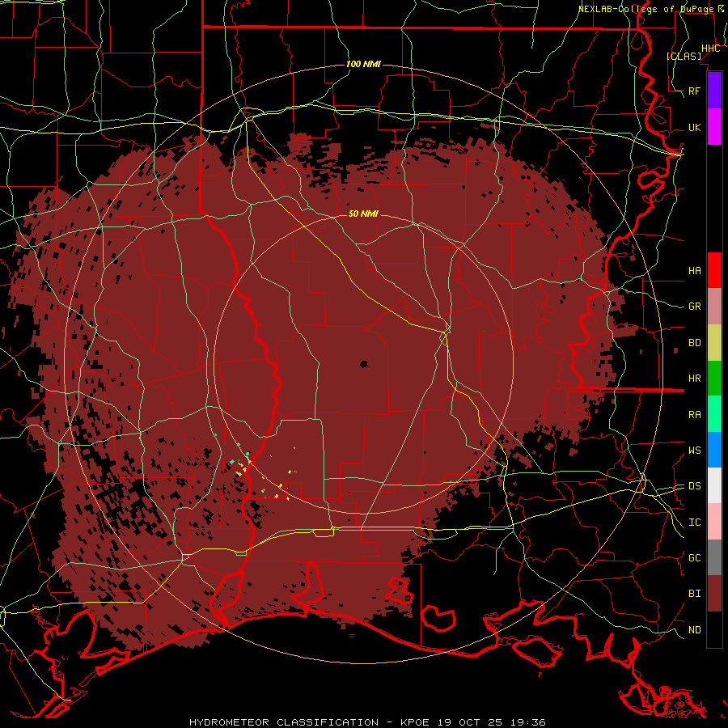Click the purple RF legend color swatch
728x728 pixels.
tap(714, 91)
